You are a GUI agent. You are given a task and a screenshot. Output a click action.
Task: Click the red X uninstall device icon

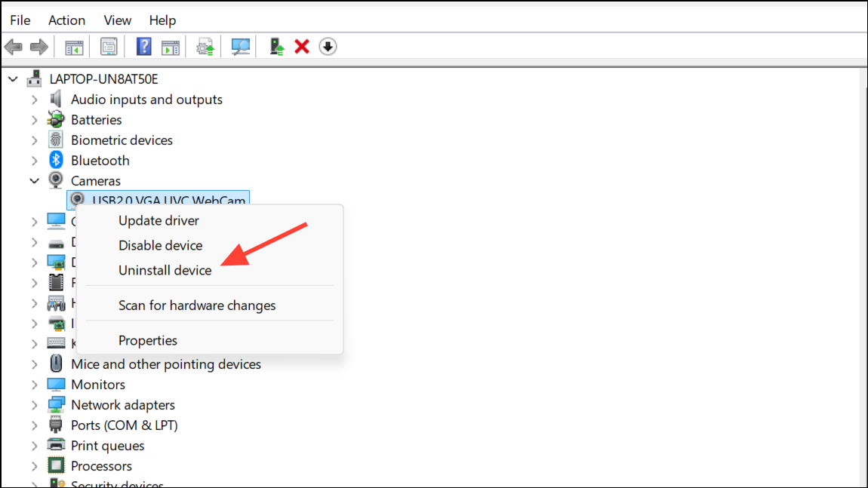point(302,47)
